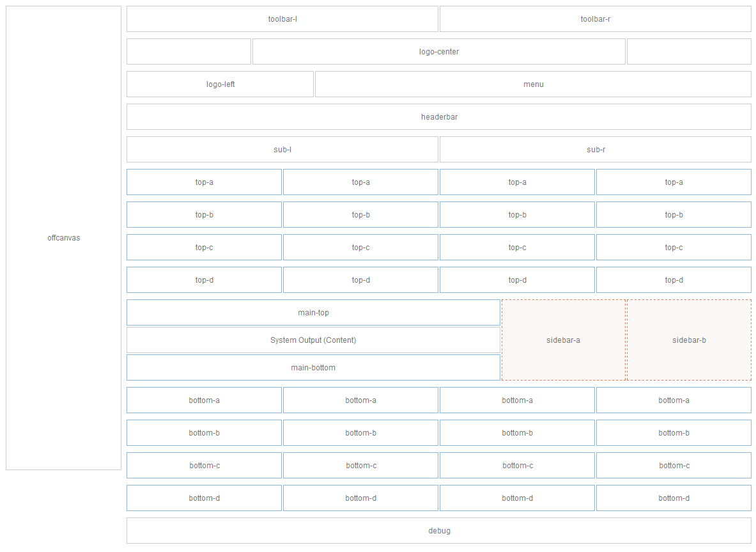Select the sub-r position
Screen dimensions: 756x552
click(x=594, y=149)
